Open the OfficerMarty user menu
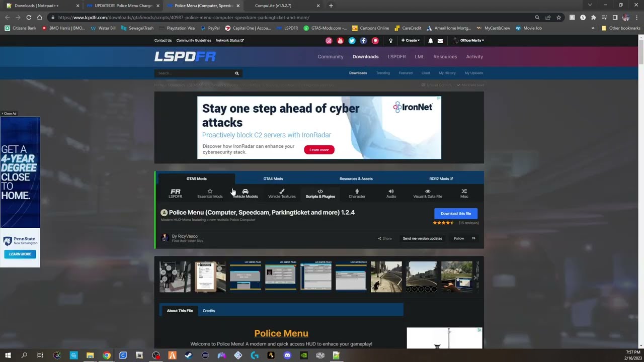This screenshot has height=362, width=644. coord(469,41)
